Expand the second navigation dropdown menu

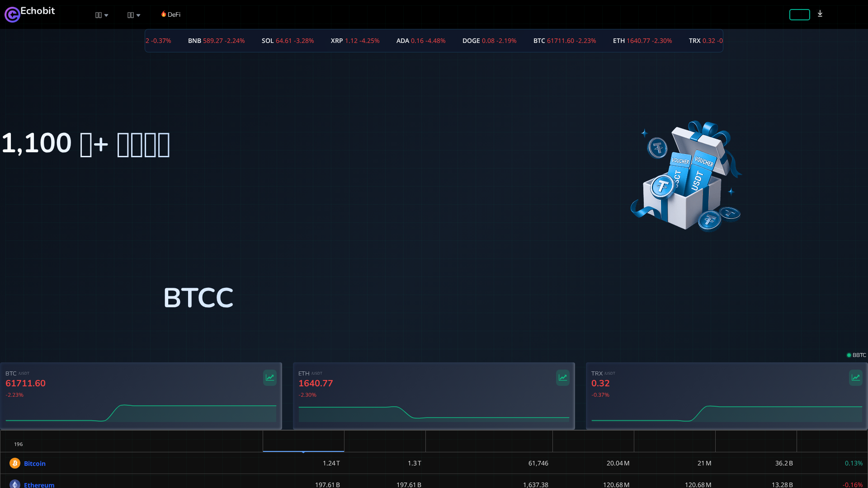pos(134,15)
